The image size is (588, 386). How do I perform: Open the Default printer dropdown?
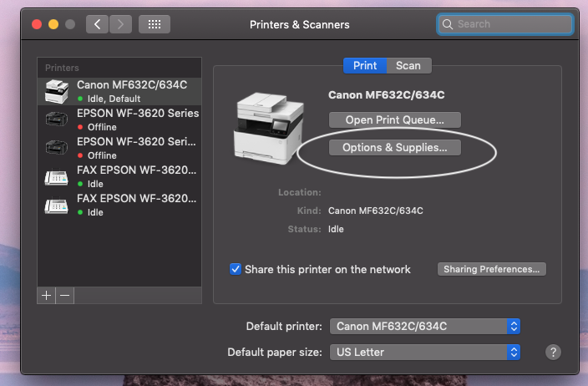pos(425,327)
